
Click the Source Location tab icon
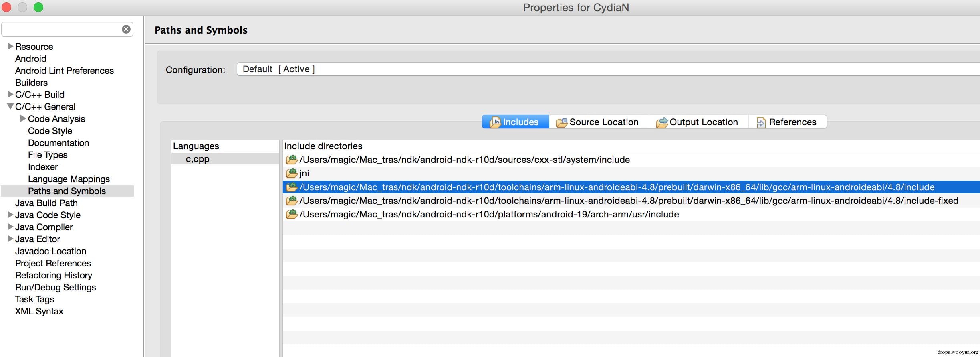562,122
